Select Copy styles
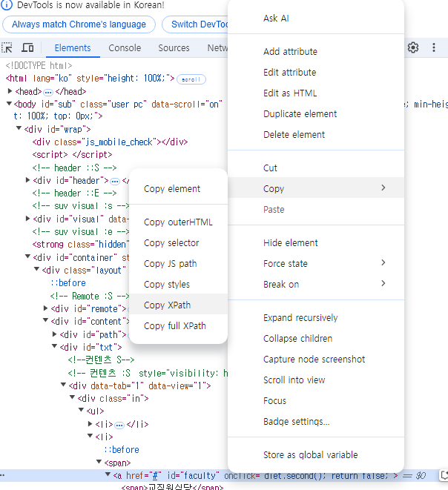This screenshot has width=448, height=490. coord(178,285)
